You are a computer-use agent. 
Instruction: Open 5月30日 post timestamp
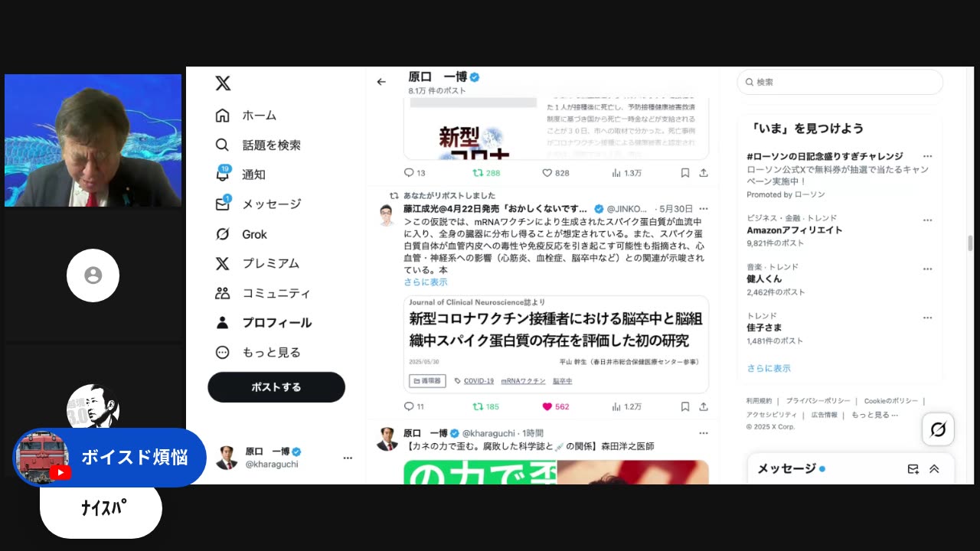(x=676, y=209)
